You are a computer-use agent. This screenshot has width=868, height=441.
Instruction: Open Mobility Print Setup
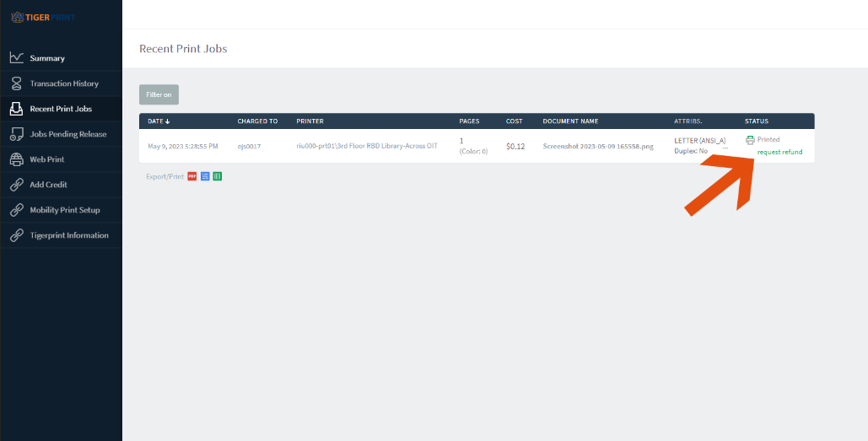point(65,210)
